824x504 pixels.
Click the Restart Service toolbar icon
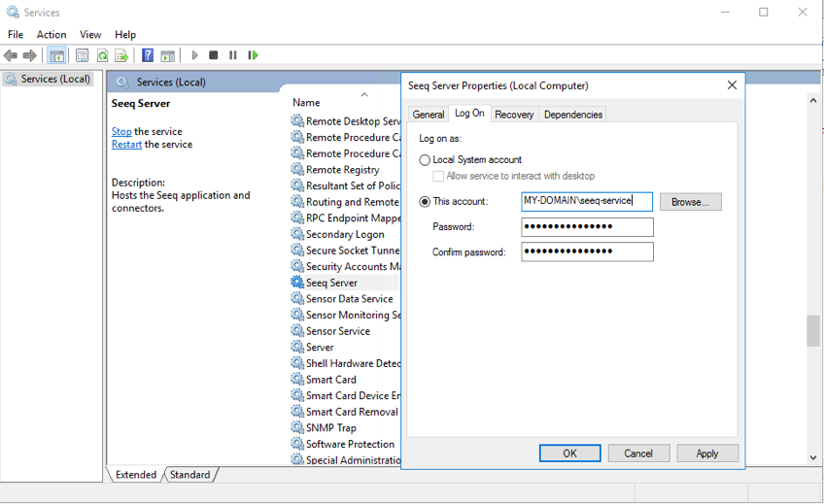(x=253, y=55)
